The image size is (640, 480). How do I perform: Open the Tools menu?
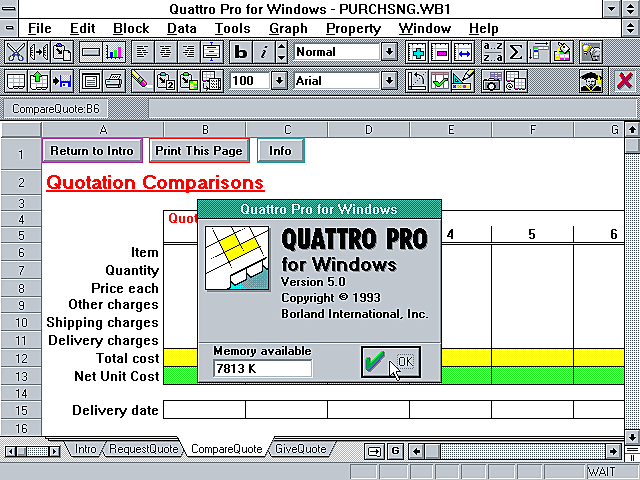point(233,29)
